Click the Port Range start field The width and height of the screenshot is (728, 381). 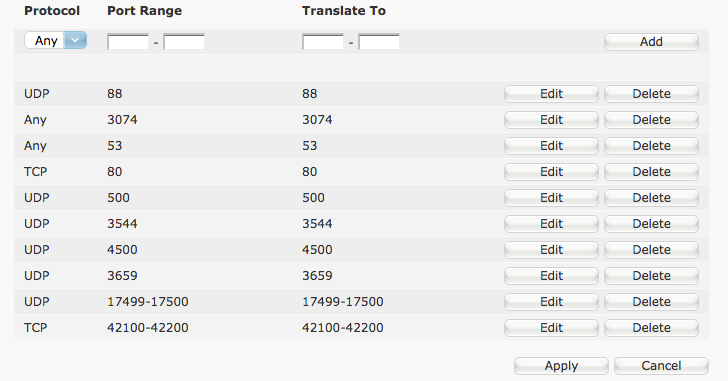point(128,42)
